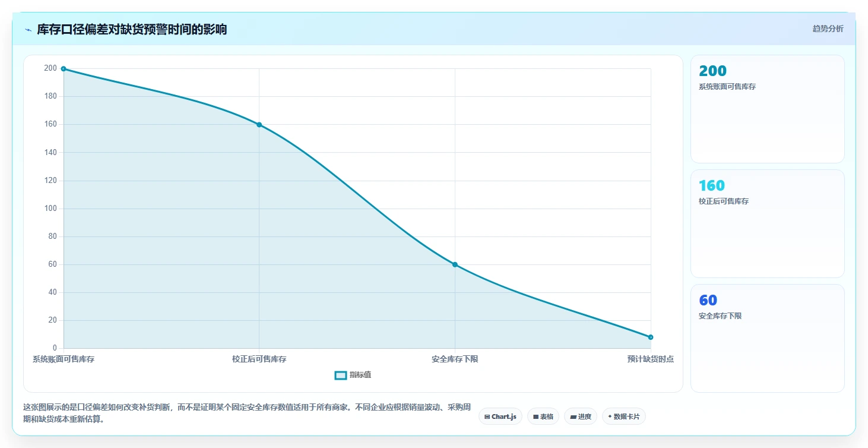Click x-axis label 校正后可售库存

point(259,359)
